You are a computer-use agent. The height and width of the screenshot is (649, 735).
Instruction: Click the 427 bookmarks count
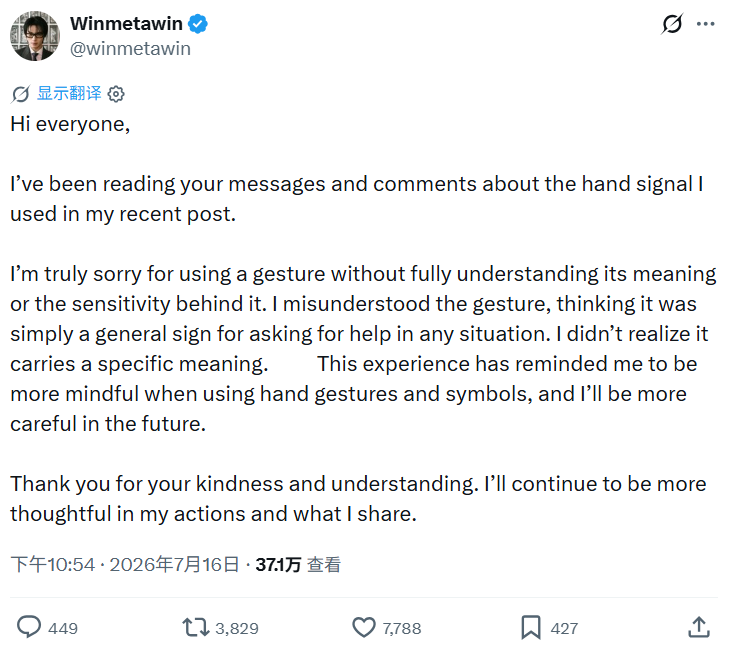coord(564,628)
